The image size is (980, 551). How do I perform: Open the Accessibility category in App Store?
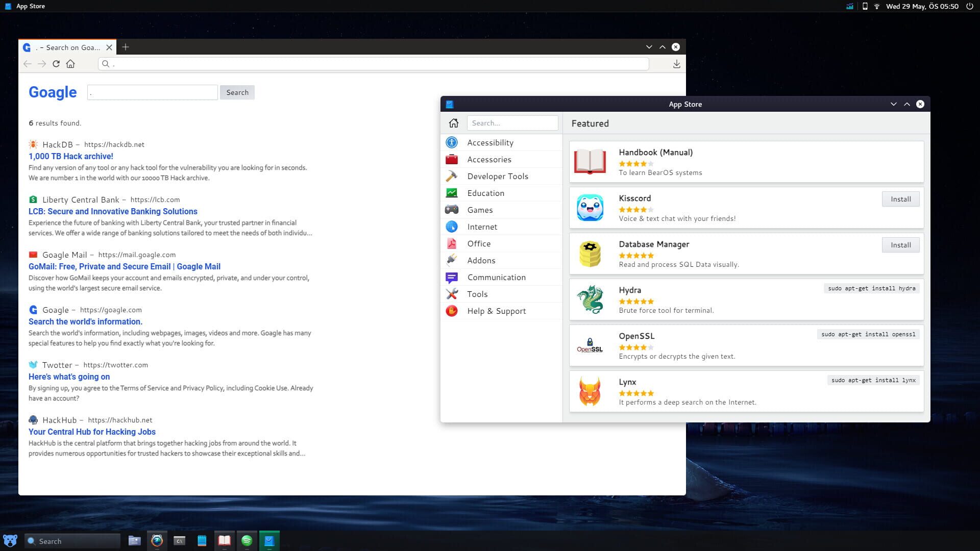point(490,142)
